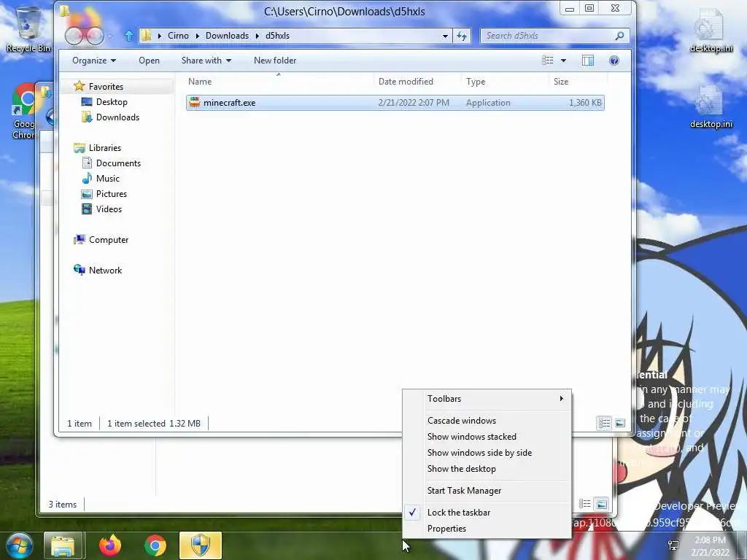Click the 1,360 KB size cell
The width and height of the screenshot is (747, 560).
click(x=585, y=102)
